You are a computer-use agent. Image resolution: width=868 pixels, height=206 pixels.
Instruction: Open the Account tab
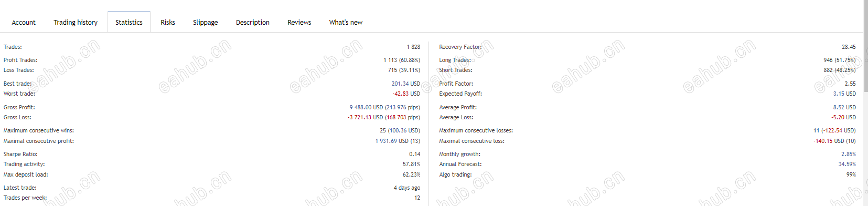click(24, 22)
